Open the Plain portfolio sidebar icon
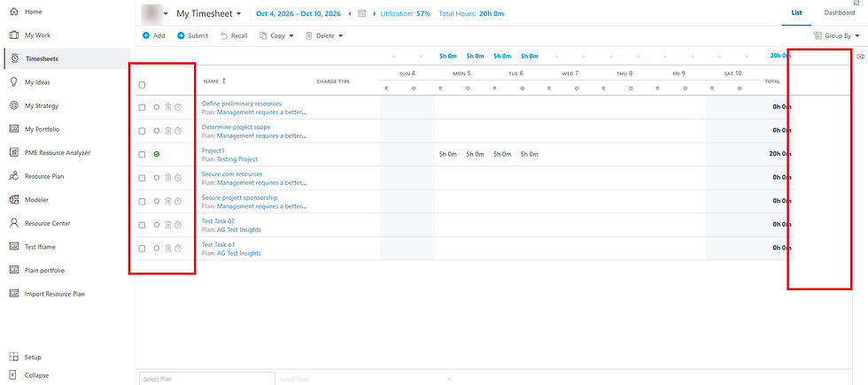 (x=14, y=271)
